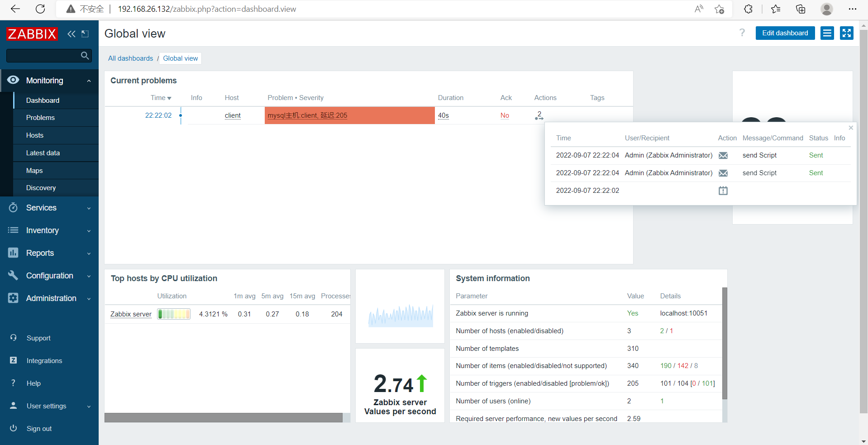Sort problems by Time column
This screenshot has height=445, width=868.
click(x=161, y=98)
